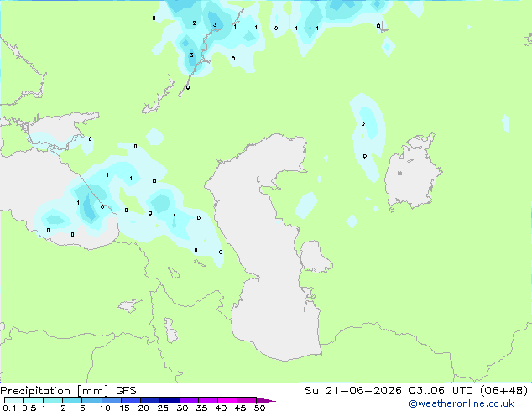Click the '10' legend scale label
This screenshot has height=411, width=532.
tap(105, 408)
